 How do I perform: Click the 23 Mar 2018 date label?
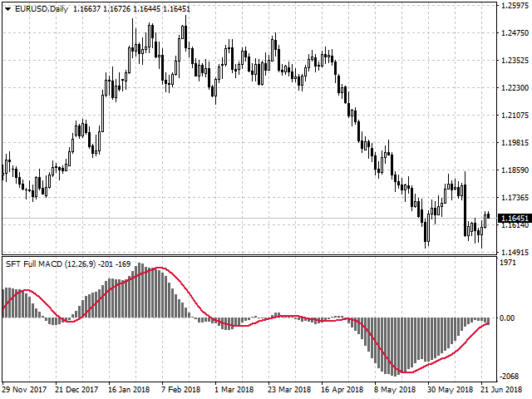[x=289, y=390]
